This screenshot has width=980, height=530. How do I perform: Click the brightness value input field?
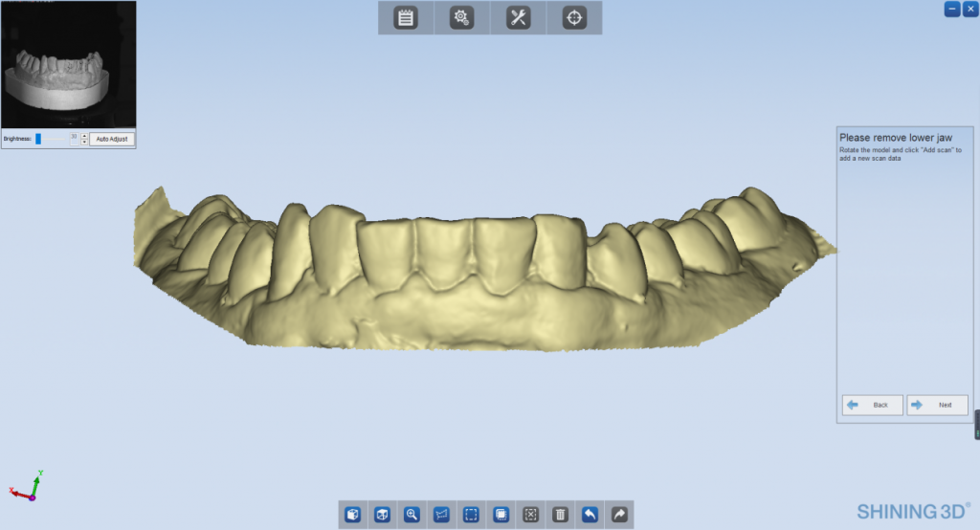(x=75, y=139)
